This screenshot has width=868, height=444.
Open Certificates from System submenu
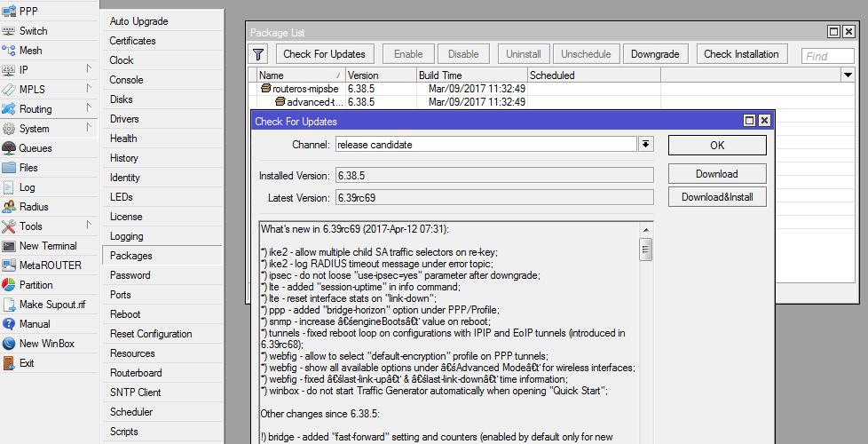[x=162, y=41]
